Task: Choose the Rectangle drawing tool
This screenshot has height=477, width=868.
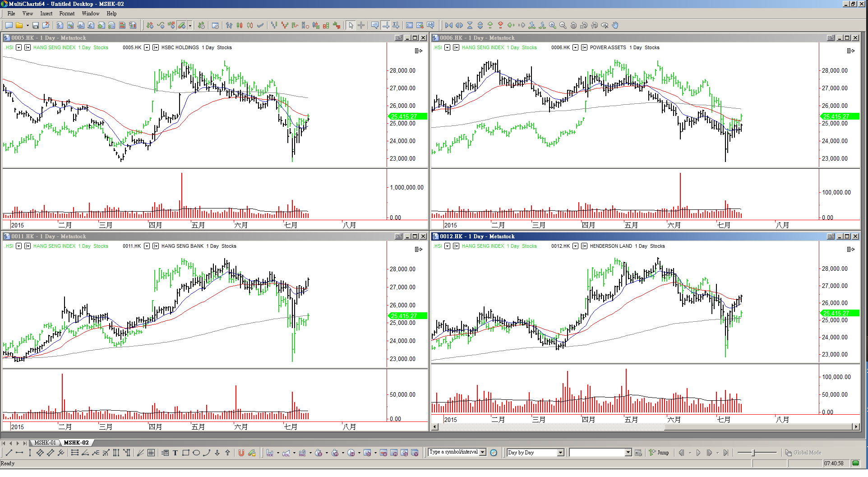Action: pyautogui.click(x=185, y=453)
